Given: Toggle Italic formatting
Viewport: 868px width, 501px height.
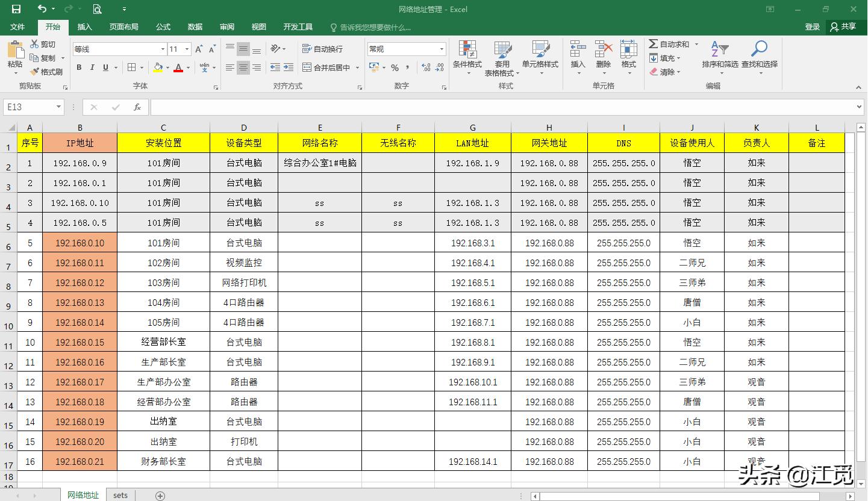Looking at the screenshot, I should 91,67.
